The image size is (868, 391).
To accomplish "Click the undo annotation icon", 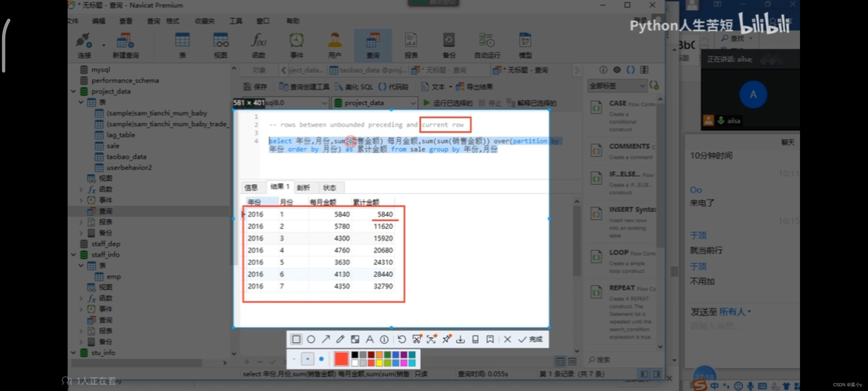I will coord(401,339).
